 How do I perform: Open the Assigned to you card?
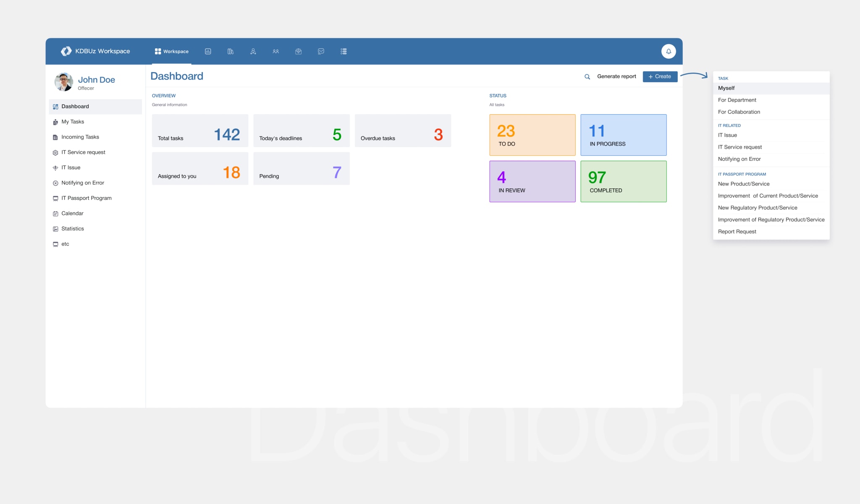point(200,168)
